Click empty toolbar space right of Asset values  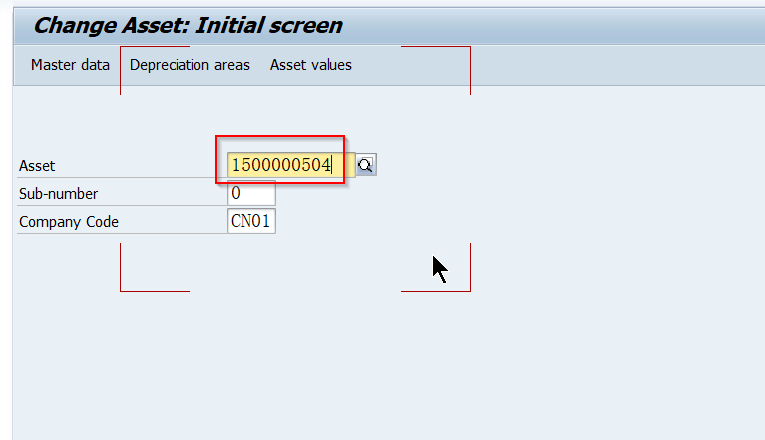pos(600,65)
